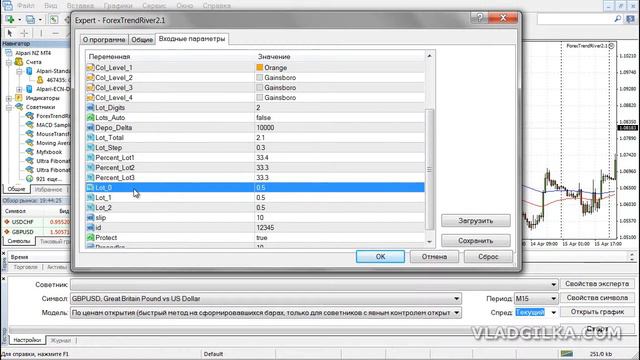Viewport: 640px width, 360px height.
Task: Click the OK button
Action: [x=380, y=257]
